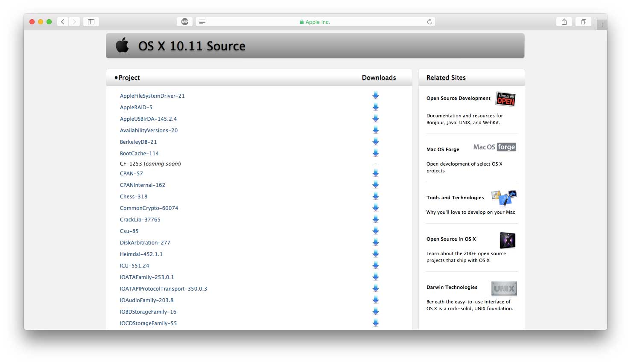Download CommonCrypto-60074 via arrow icon
Viewport: 631px width, 364px height.
click(x=376, y=208)
